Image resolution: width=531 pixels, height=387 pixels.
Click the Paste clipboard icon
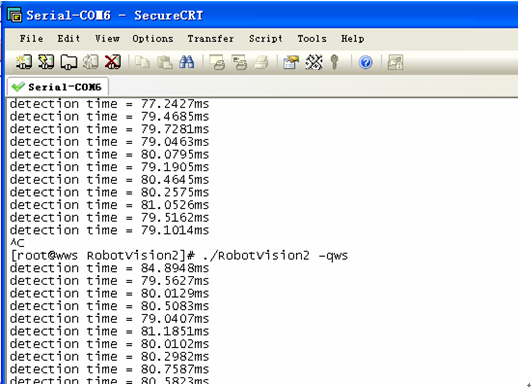click(x=165, y=62)
